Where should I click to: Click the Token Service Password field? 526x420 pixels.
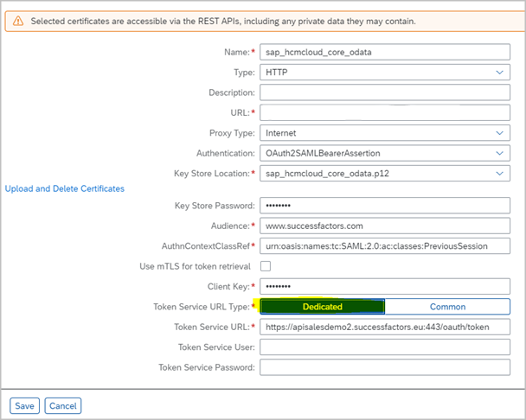385,367
